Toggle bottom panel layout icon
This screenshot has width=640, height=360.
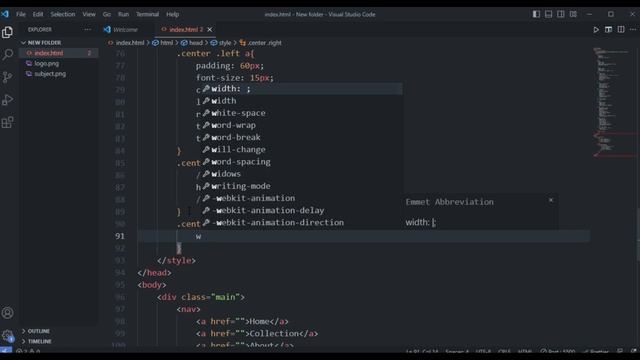(548, 14)
